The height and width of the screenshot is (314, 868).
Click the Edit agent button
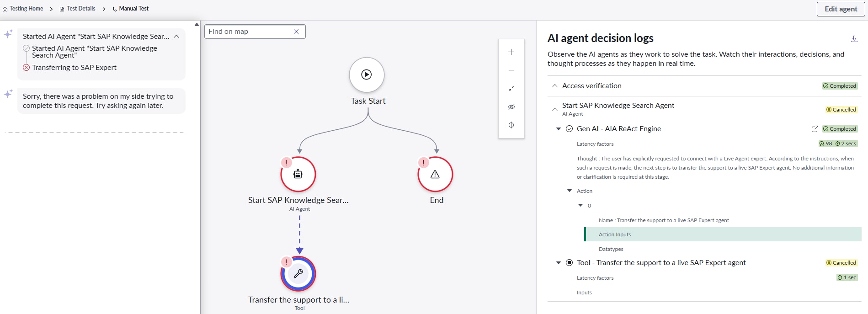click(841, 9)
